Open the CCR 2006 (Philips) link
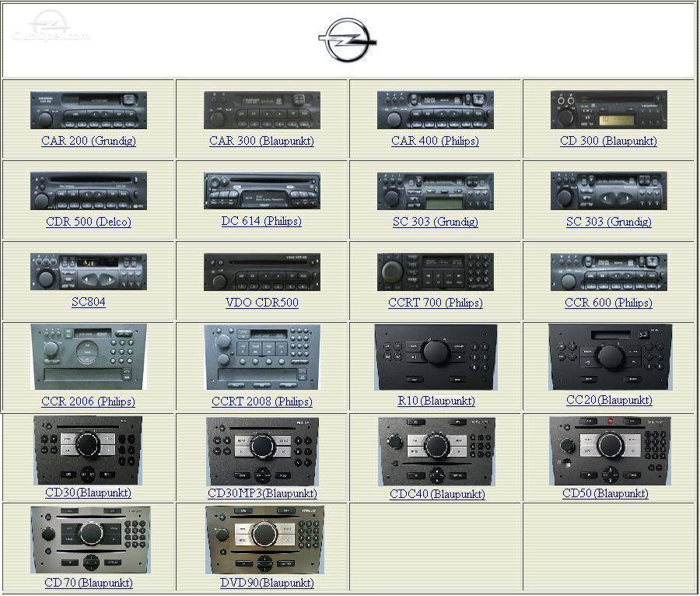The image size is (700, 596). (x=89, y=401)
